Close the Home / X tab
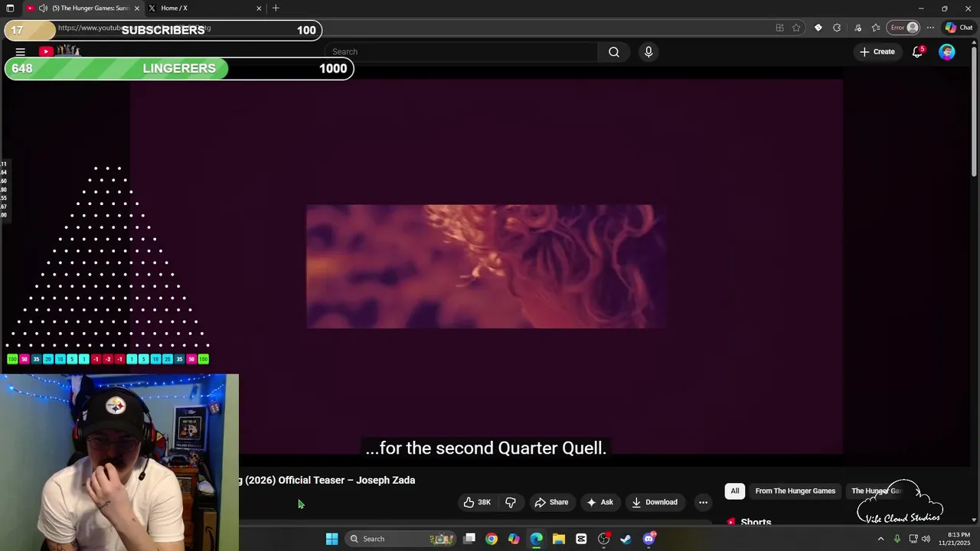This screenshot has height=551, width=980. 259,8
